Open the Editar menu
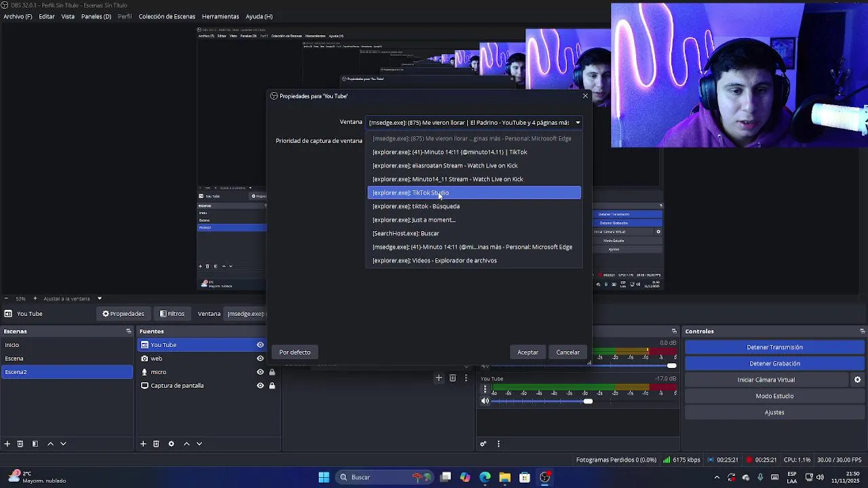The height and width of the screenshot is (488, 868). 47,16
